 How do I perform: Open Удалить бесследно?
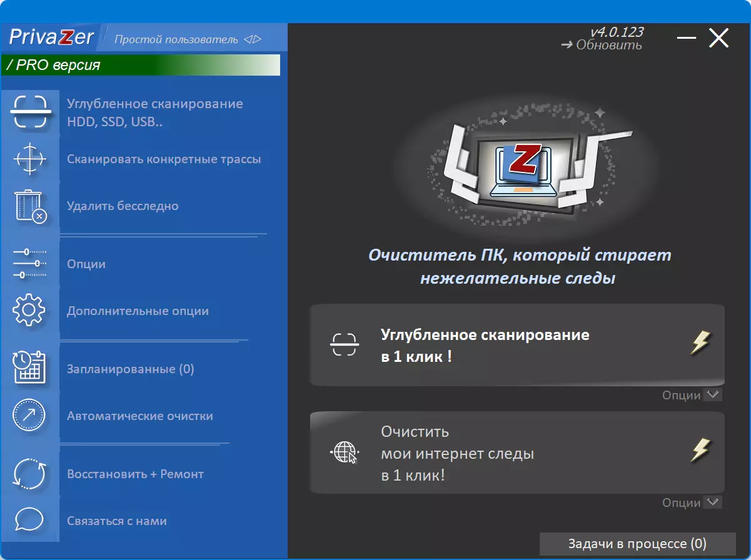123,206
